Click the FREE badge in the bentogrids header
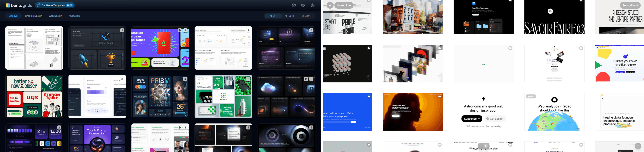Viewport: 644px width, 152px height. [69, 5]
